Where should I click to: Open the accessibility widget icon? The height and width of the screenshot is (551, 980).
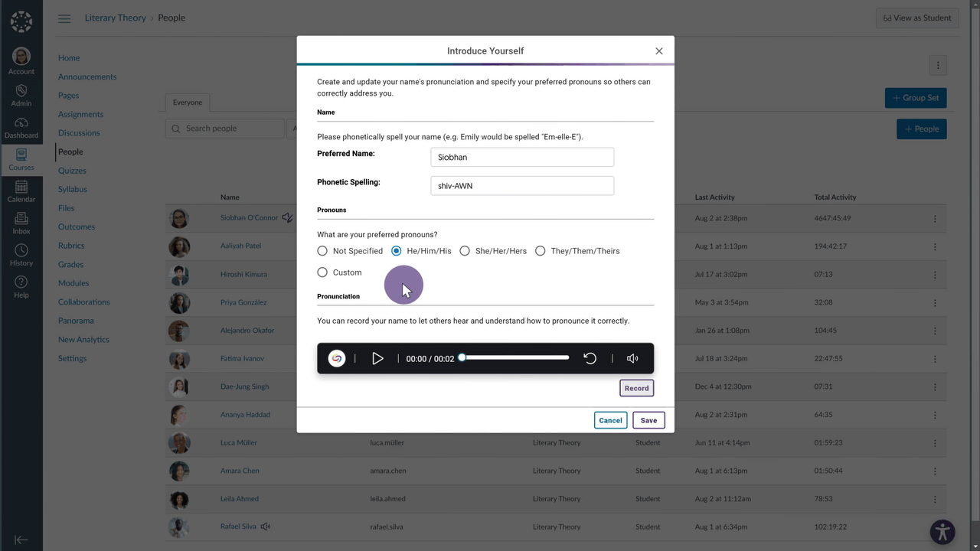(x=942, y=531)
